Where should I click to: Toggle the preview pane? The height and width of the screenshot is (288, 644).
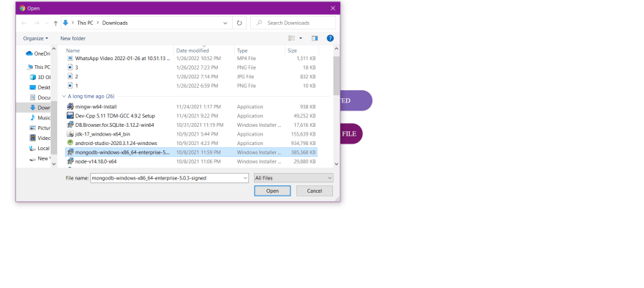[315, 38]
